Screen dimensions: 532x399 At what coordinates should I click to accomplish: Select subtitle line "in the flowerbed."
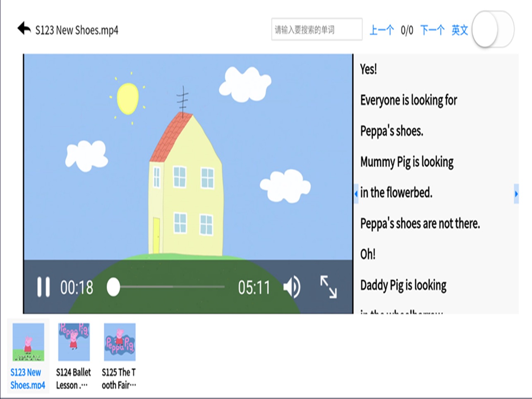396,193
